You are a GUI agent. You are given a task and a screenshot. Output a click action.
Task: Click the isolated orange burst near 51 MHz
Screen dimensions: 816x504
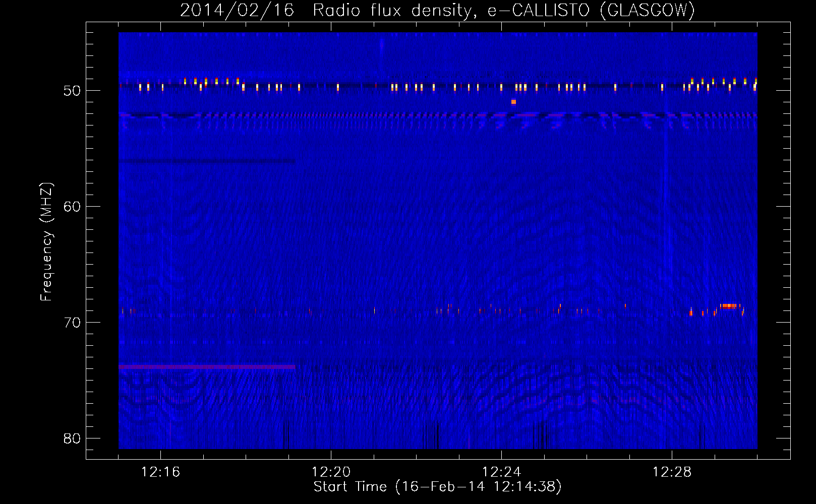point(513,102)
